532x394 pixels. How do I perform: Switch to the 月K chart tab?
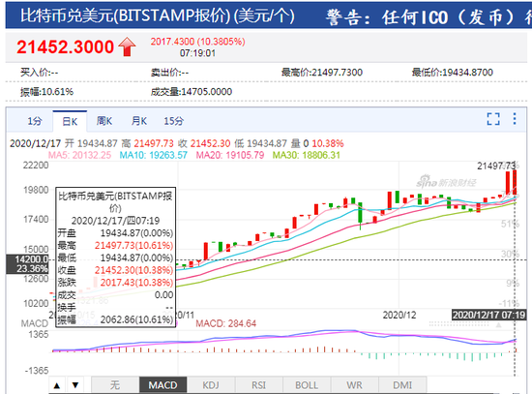point(139,121)
